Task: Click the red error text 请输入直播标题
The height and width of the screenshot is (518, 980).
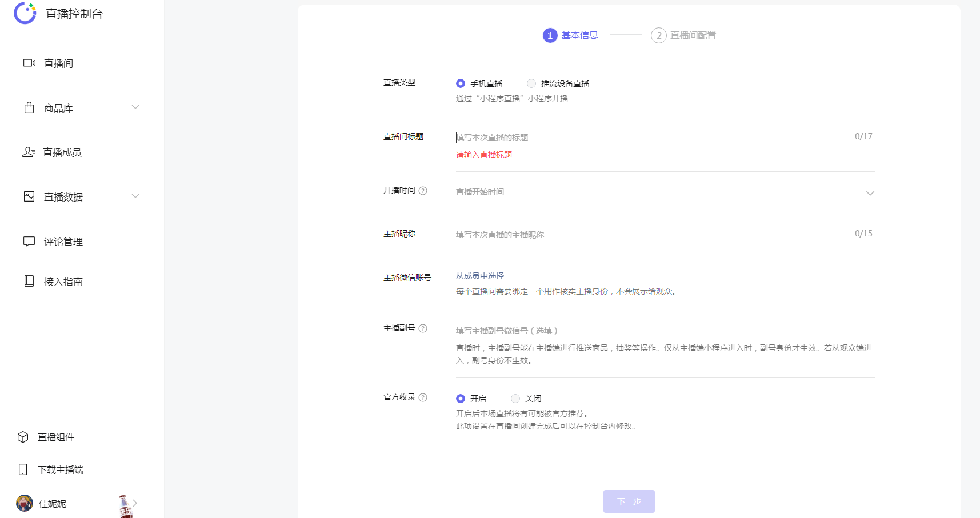Action: click(484, 155)
